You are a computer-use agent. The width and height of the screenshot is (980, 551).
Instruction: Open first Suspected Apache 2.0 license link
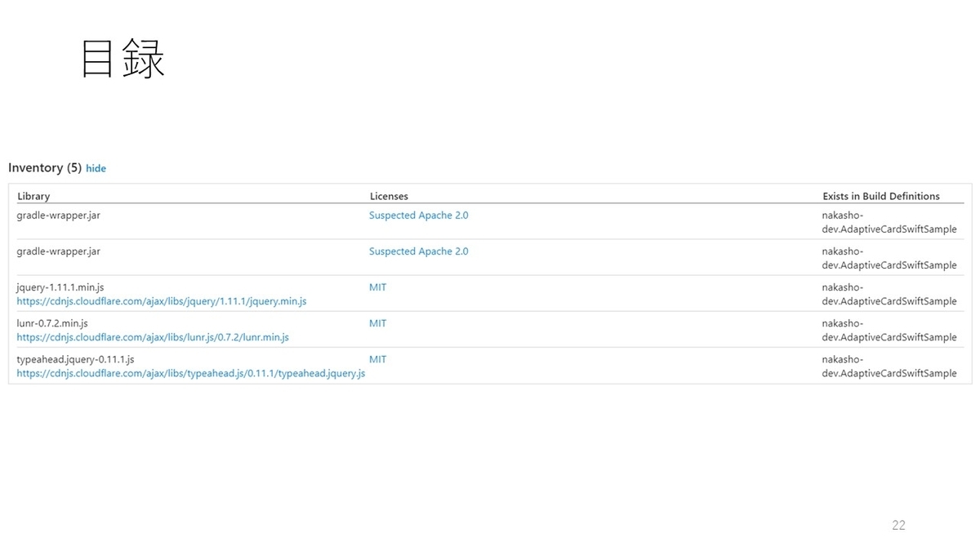pos(418,216)
